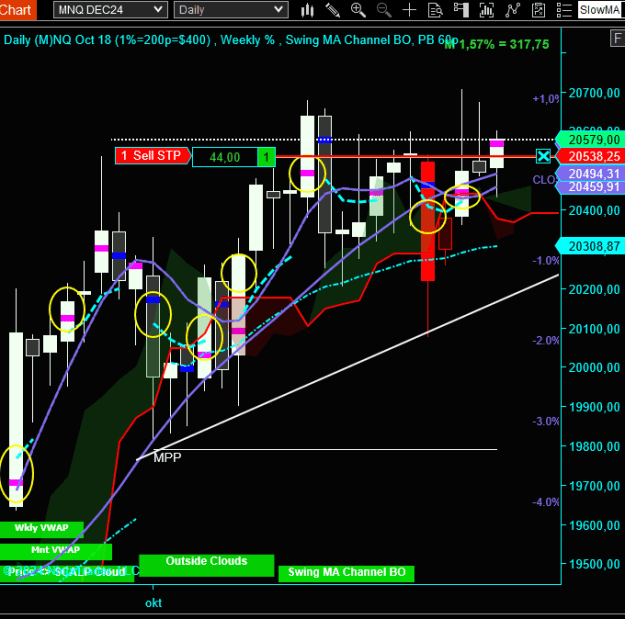Screen dimensions: 625x619
Task: Click the F button at top right
Action: (x=617, y=39)
